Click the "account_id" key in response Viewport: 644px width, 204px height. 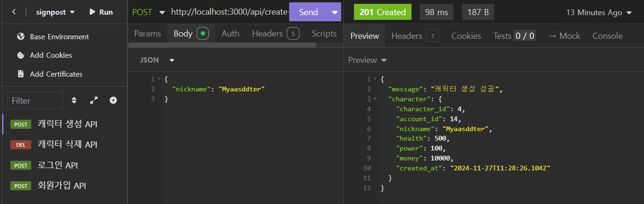pyautogui.click(x=419, y=119)
